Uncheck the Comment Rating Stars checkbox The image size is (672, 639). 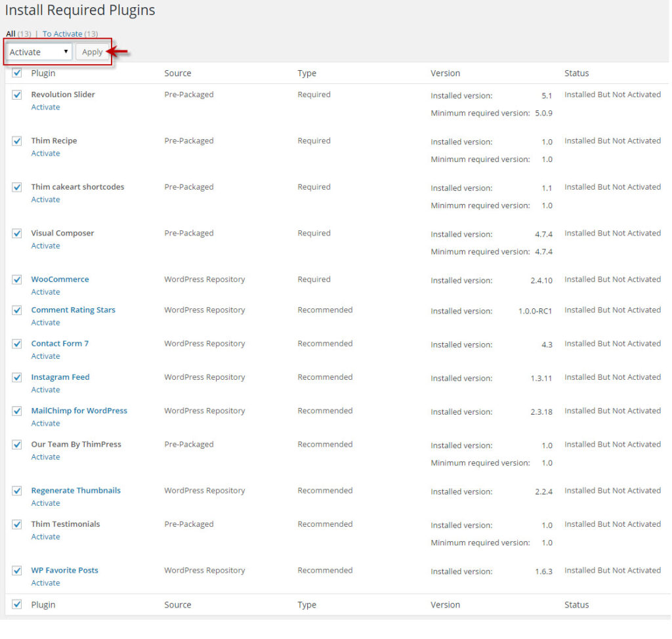pyautogui.click(x=16, y=310)
